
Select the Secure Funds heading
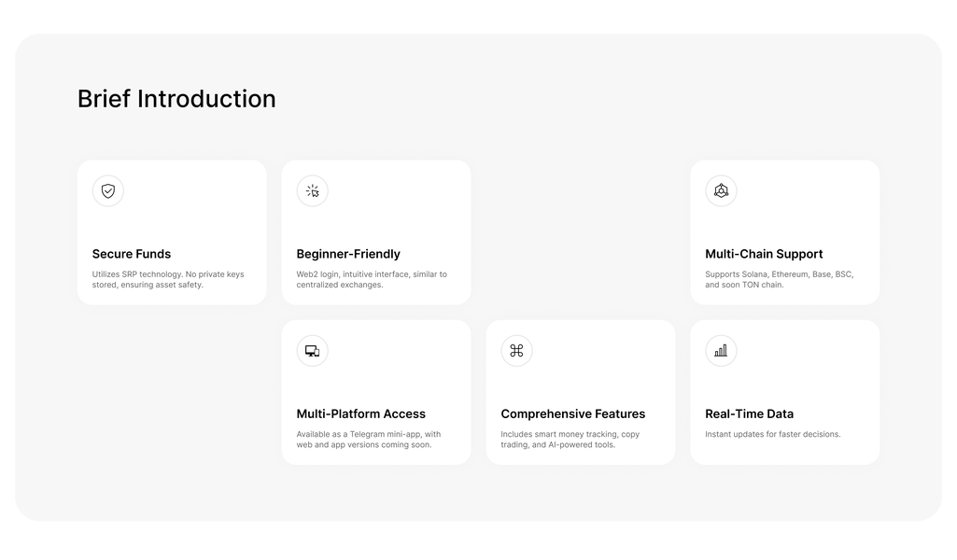pyautogui.click(x=132, y=254)
